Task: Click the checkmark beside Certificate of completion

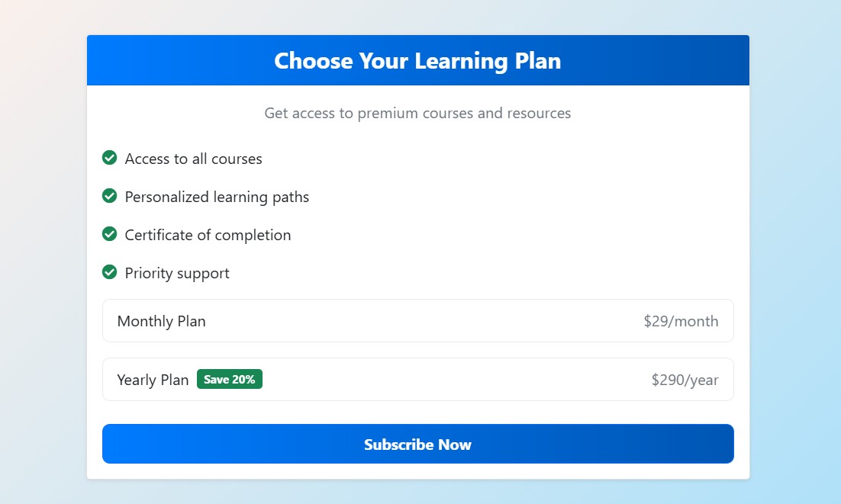Action: pyautogui.click(x=109, y=234)
